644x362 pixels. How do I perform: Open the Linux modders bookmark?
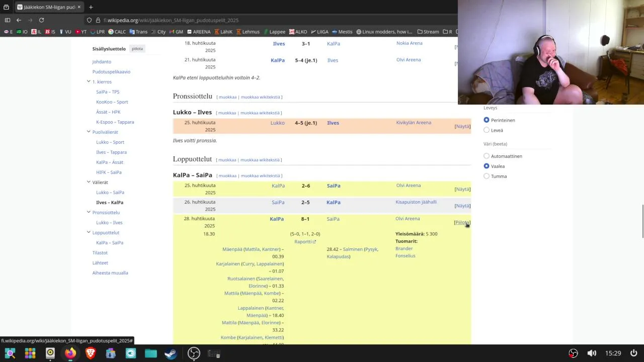[x=384, y=32]
